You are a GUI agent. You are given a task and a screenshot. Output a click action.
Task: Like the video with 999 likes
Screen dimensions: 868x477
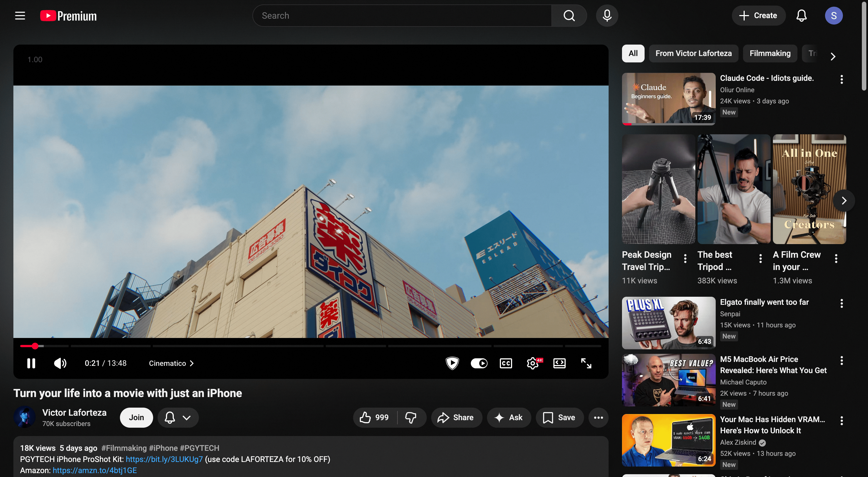[374, 417]
